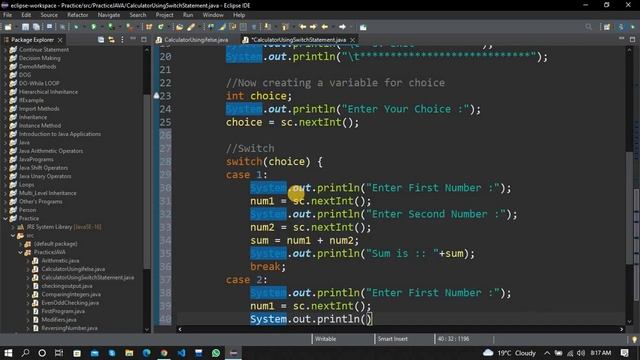
Task: Click the External Tools run icon
Action: coord(129,27)
